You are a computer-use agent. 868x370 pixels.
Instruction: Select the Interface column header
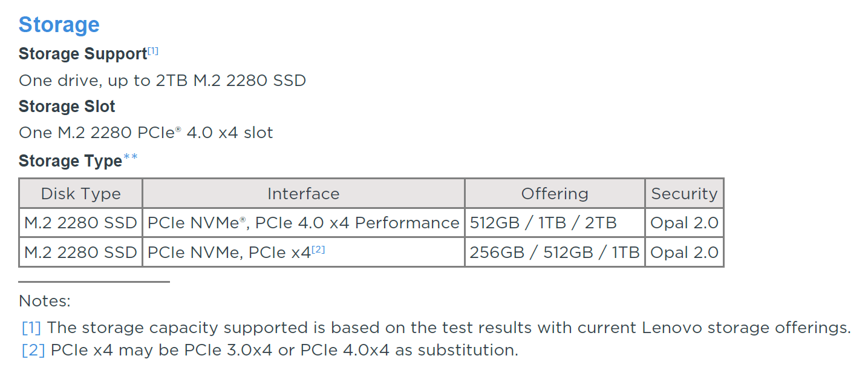(304, 194)
